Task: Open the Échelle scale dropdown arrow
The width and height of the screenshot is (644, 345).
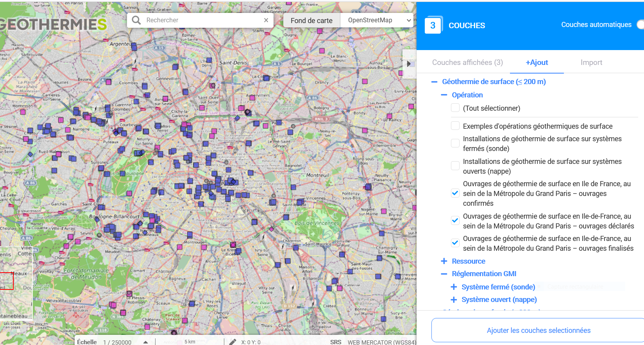Action: [x=146, y=342]
